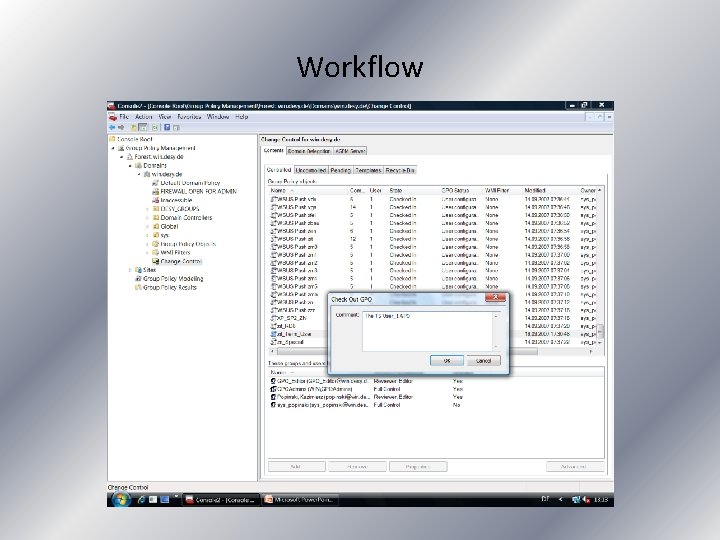The width and height of the screenshot is (720, 540).
Task: Open the Action menu
Action: pyautogui.click(x=143, y=117)
